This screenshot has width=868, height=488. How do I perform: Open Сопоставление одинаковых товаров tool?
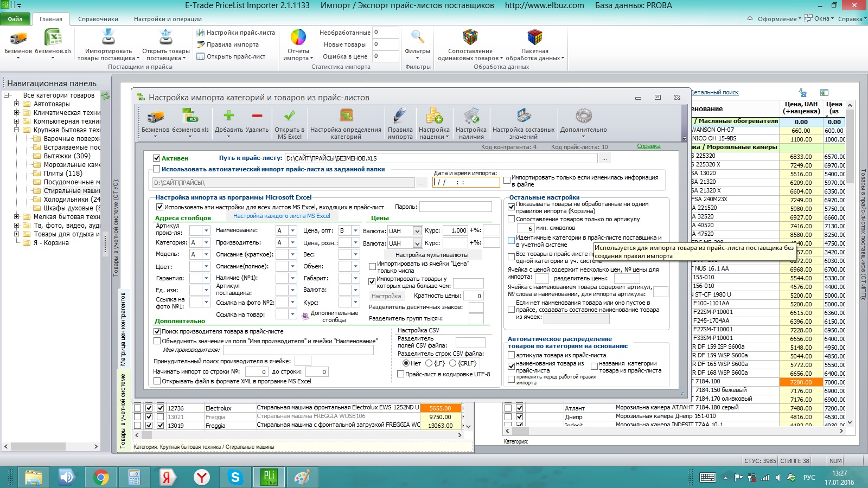(470, 44)
